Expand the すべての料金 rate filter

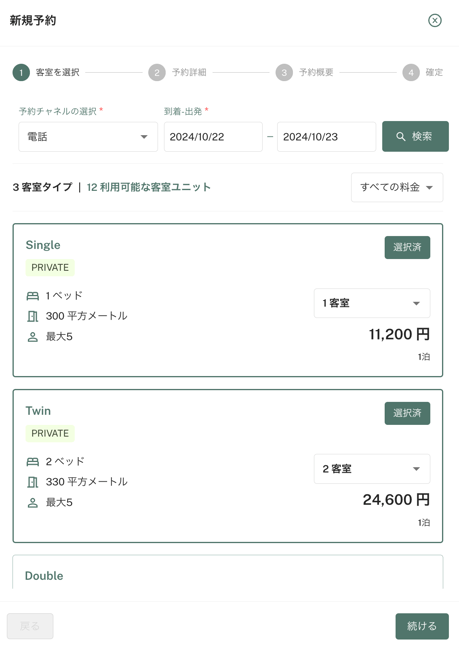(397, 187)
